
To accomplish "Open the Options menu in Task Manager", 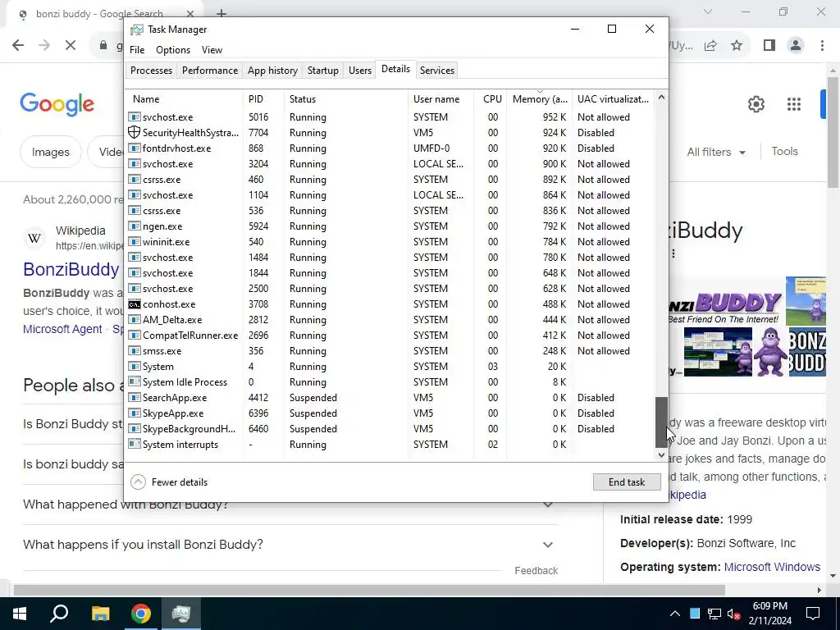I will coord(173,50).
